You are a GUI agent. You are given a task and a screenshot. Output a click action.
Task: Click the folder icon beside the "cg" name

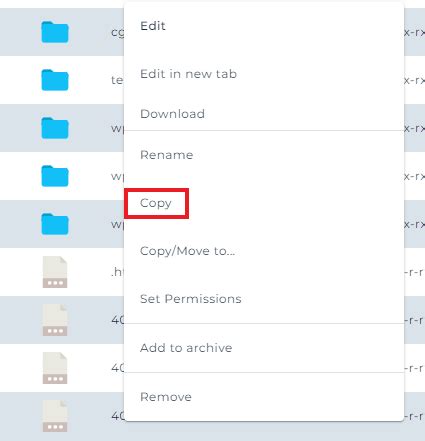tap(55, 32)
